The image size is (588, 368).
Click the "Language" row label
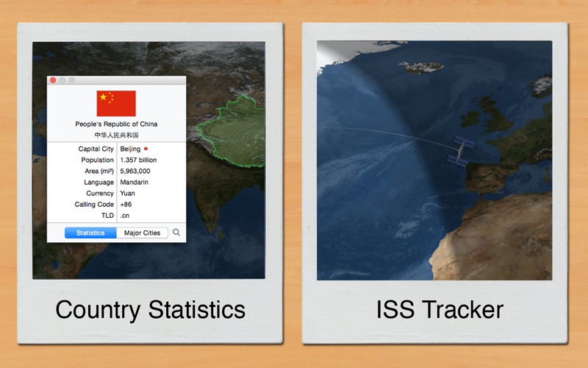99,182
